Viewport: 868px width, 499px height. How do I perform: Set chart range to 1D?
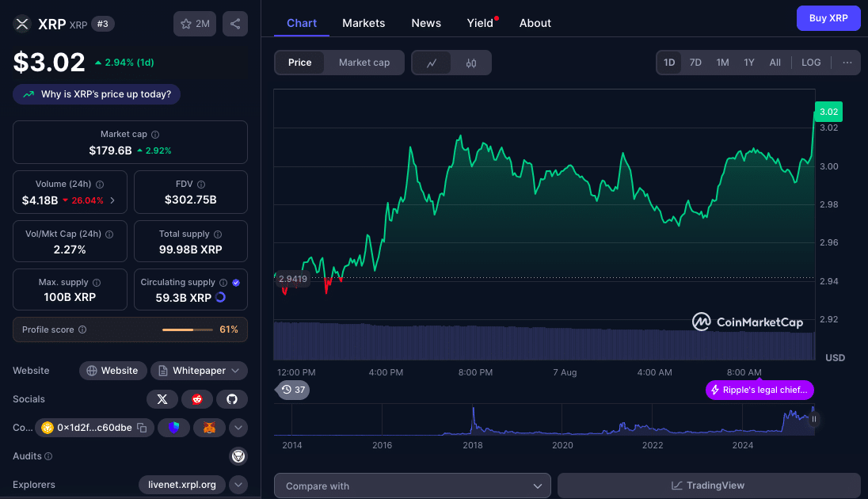[669, 63]
